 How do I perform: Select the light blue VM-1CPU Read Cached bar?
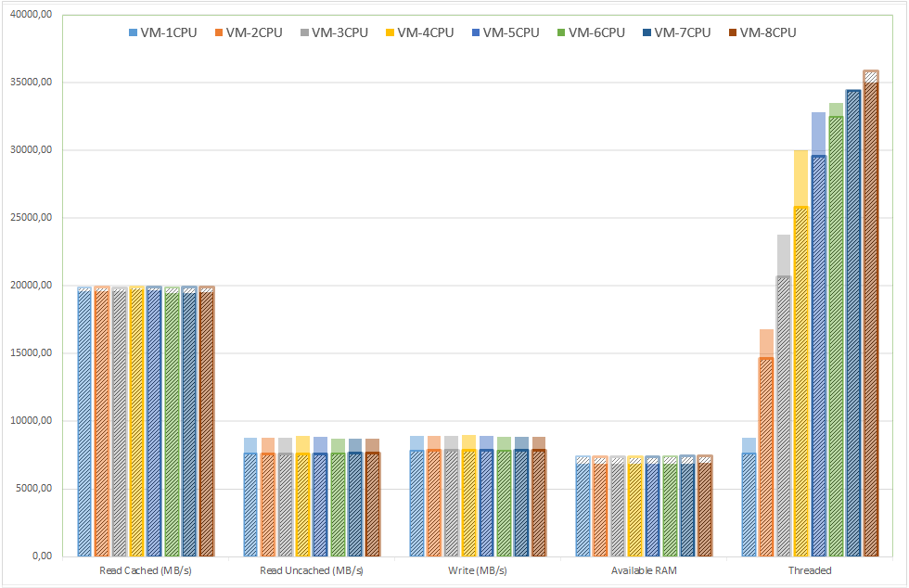(x=84, y=422)
